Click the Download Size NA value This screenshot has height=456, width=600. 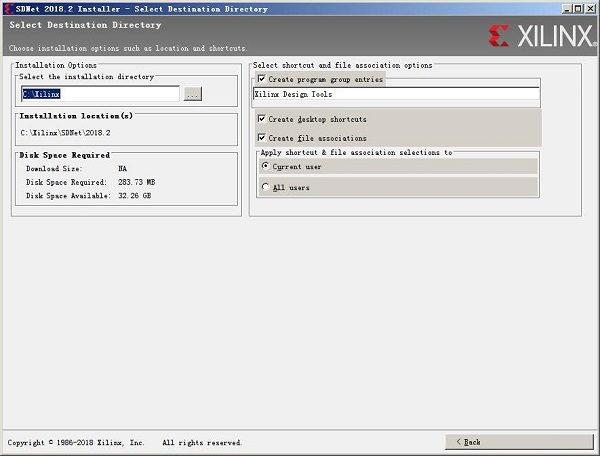coord(122,168)
